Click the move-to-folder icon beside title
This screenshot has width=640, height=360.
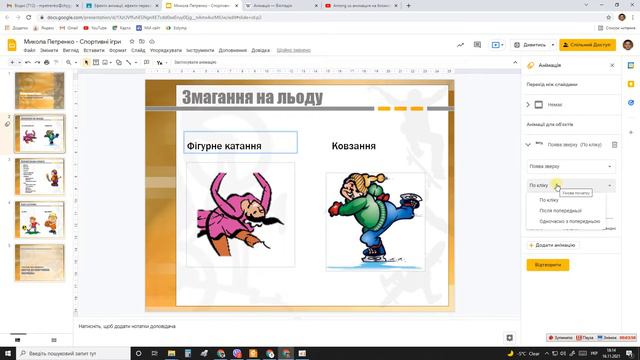(x=142, y=42)
